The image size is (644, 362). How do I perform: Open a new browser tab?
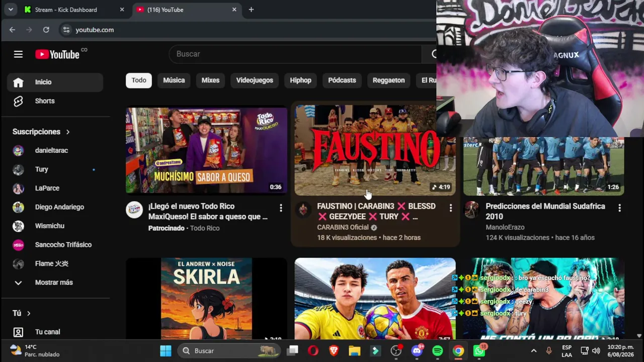251,10
